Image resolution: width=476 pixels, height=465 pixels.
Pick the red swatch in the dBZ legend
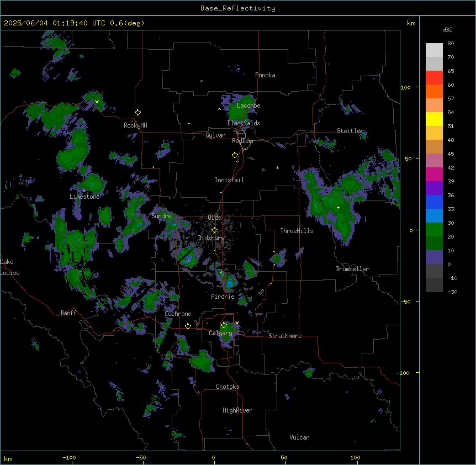(x=434, y=78)
